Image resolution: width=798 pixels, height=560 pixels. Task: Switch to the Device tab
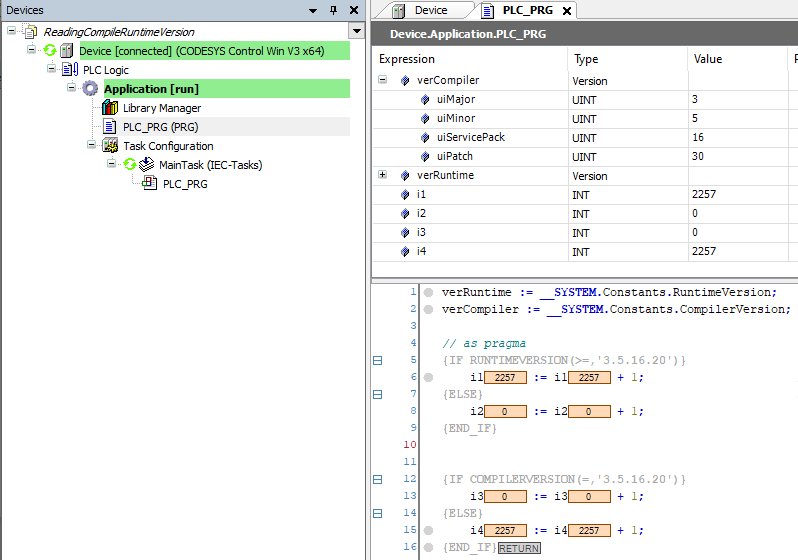(x=431, y=10)
